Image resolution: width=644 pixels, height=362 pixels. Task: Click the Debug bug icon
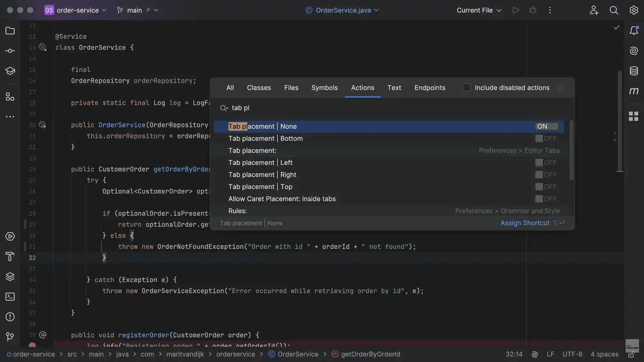tap(533, 10)
